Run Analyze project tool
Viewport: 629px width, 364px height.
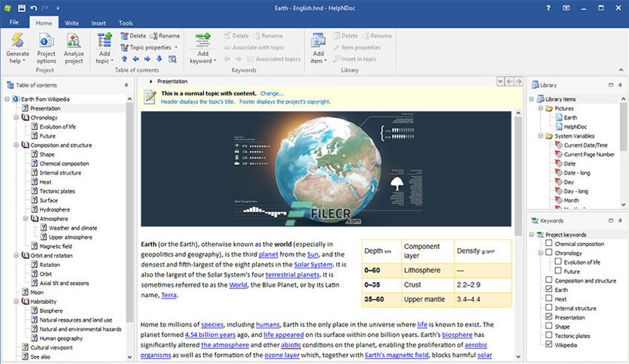pos(74,49)
